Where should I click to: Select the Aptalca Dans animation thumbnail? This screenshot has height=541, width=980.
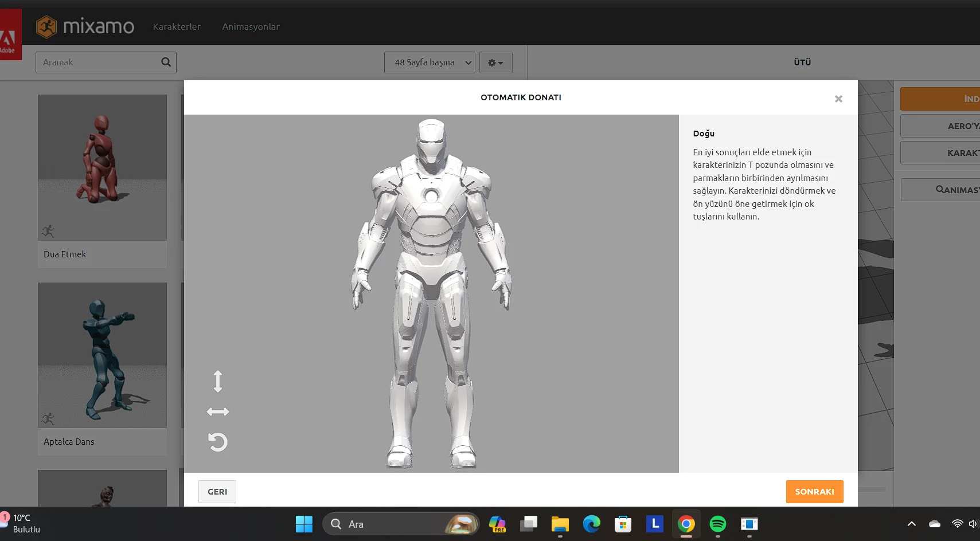(102, 355)
